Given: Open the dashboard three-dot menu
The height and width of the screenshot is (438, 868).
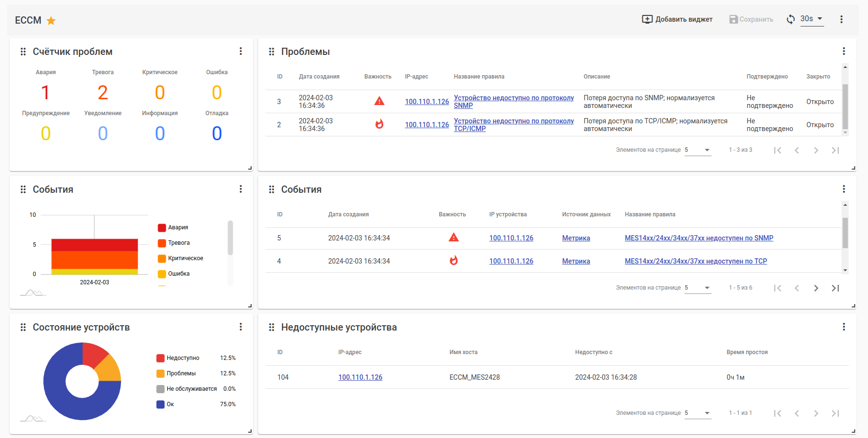Looking at the screenshot, I should click(841, 19).
